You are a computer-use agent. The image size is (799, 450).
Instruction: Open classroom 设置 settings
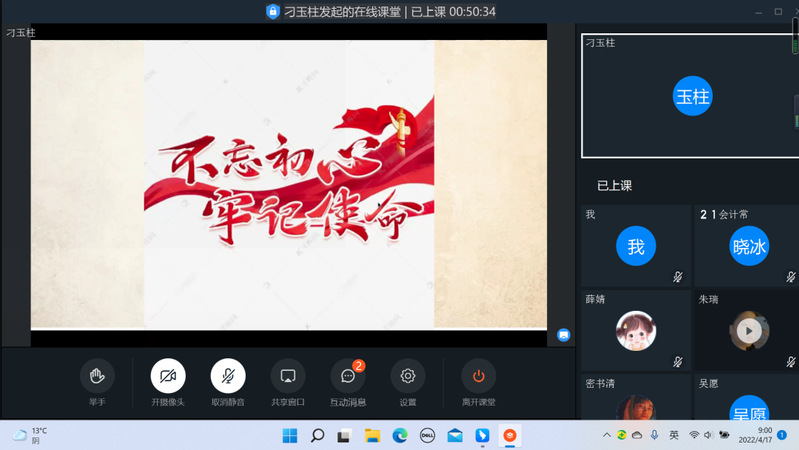coord(408,376)
